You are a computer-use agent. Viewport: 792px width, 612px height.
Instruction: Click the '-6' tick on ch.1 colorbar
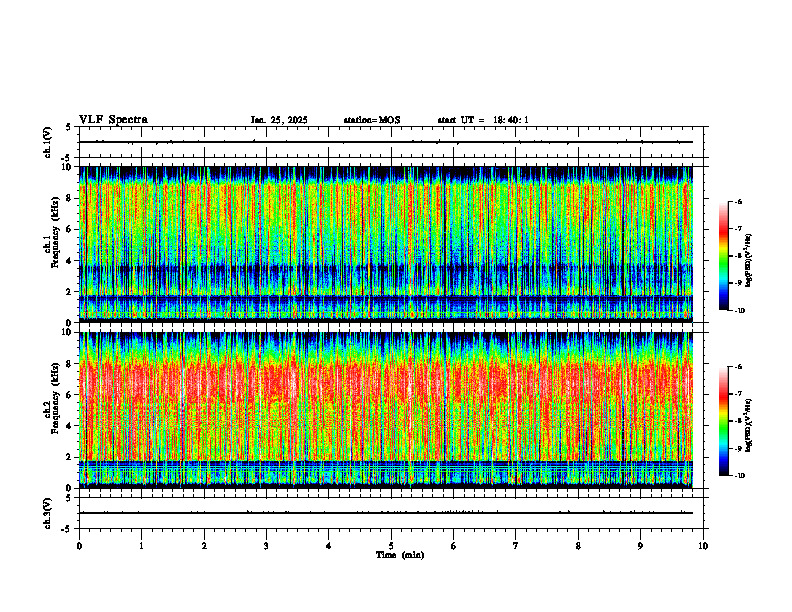click(738, 201)
